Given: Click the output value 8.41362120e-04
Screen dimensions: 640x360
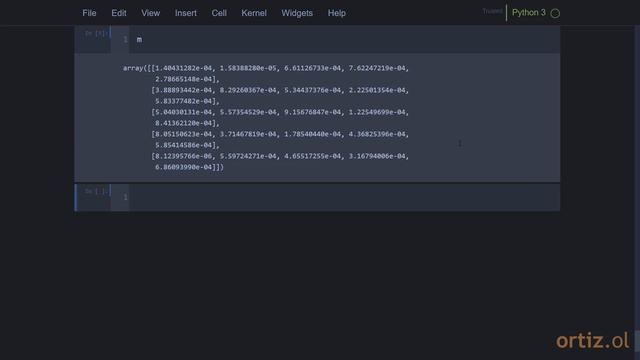Looking at the screenshot, I should pos(184,123).
